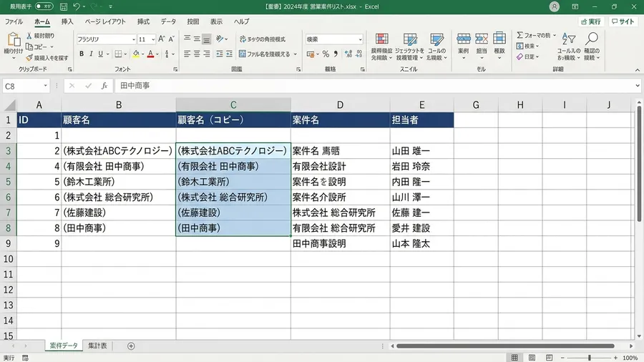
Task: Apply Bold formatting
Action: [82, 54]
